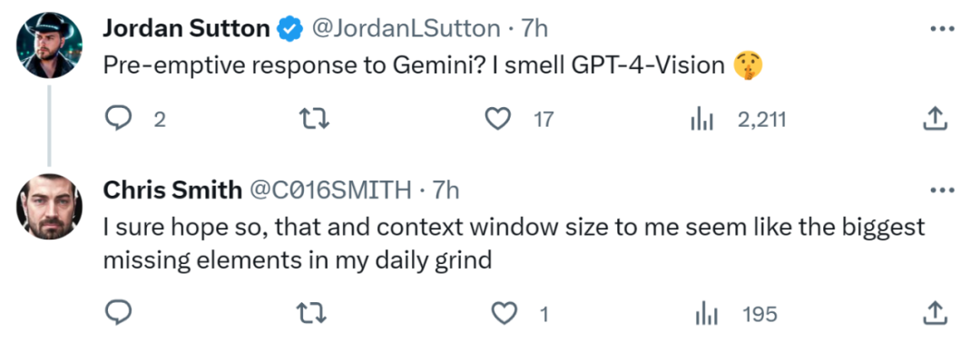Open more options on Jordan Sutton's tweet
The height and width of the screenshot is (342, 980).
(x=942, y=28)
